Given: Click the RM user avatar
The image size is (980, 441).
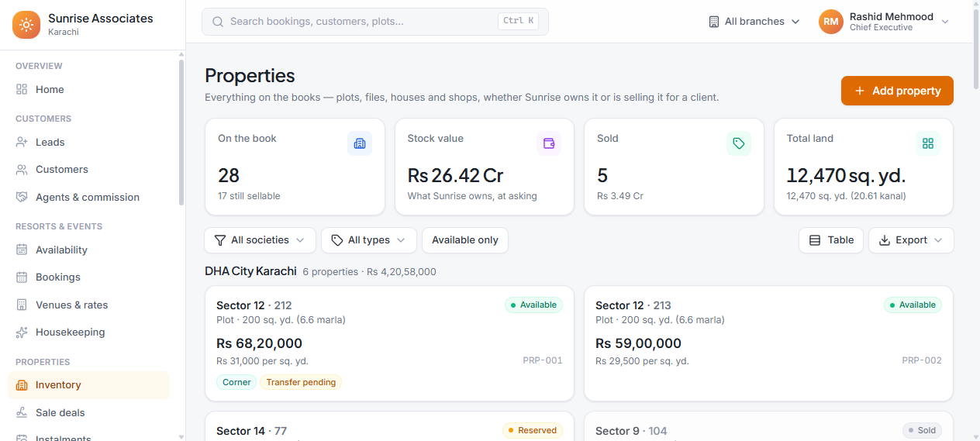Looking at the screenshot, I should point(831,22).
